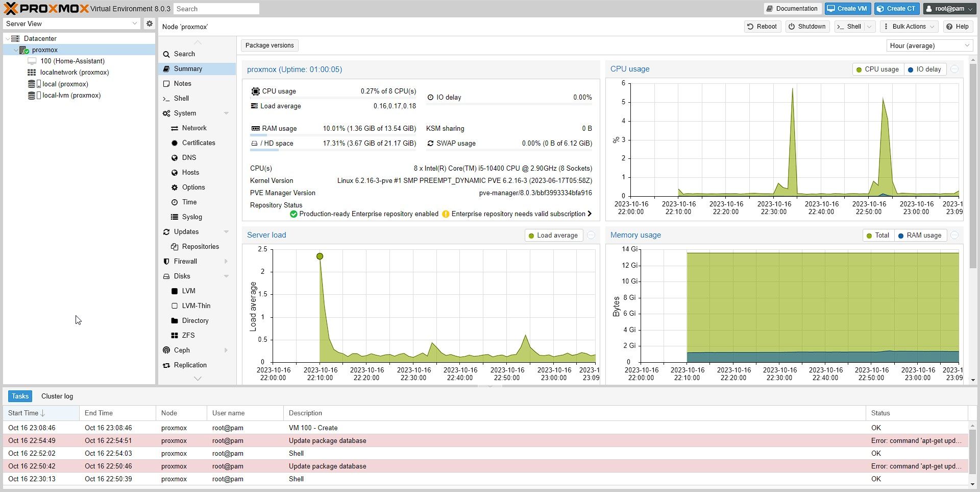Toggle RAM usage in Memory chart legend
Screen dimensions: 980x492
click(x=920, y=235)
